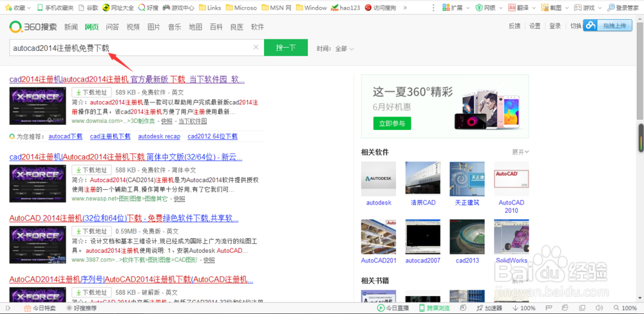Click the 360搜索 logo

[x=33, y=27]
